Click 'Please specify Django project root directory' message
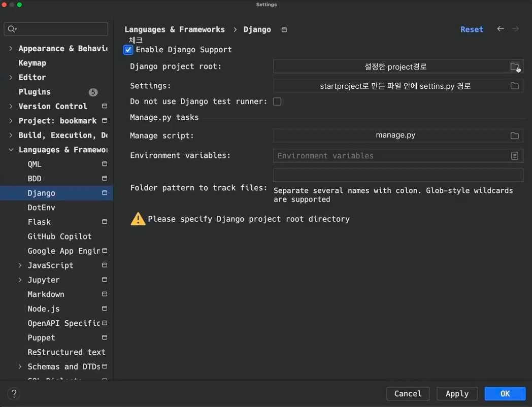The height and width of the screenshot is (407, 532). [249, 219]
